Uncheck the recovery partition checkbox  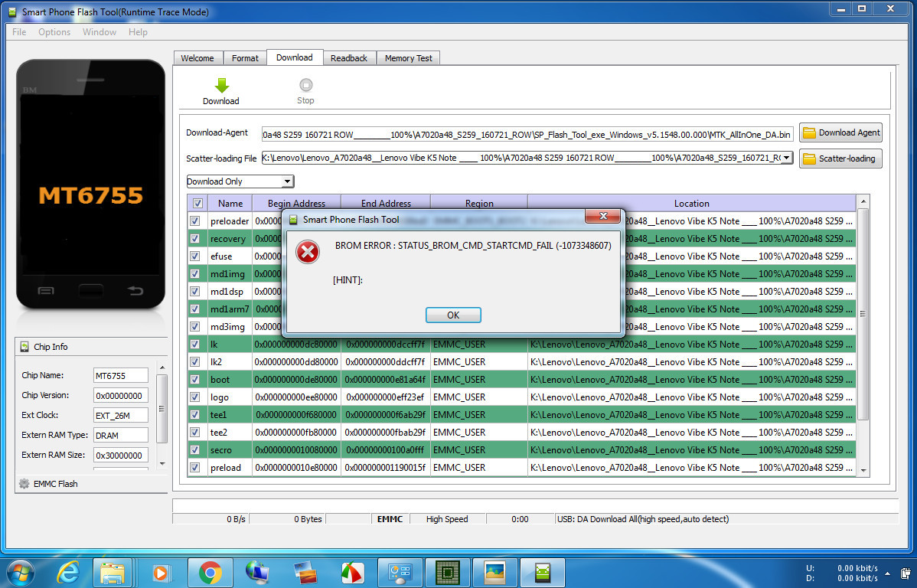[x=194, y=239]
